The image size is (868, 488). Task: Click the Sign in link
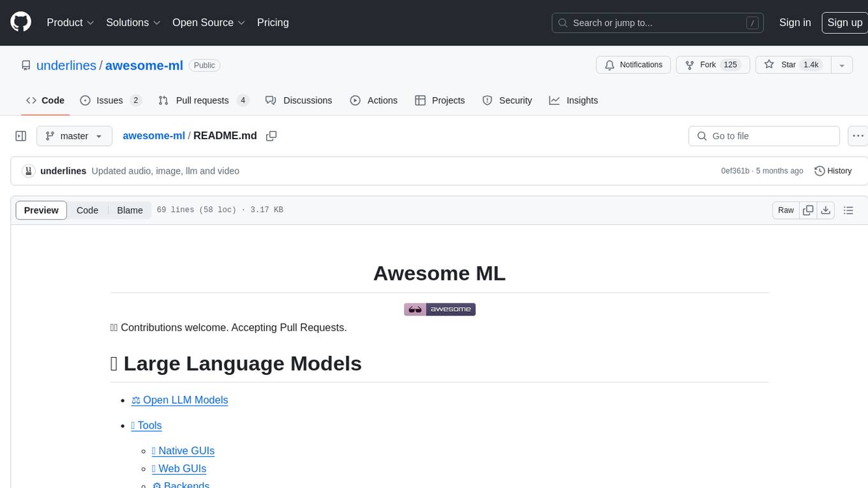point(795,22)
